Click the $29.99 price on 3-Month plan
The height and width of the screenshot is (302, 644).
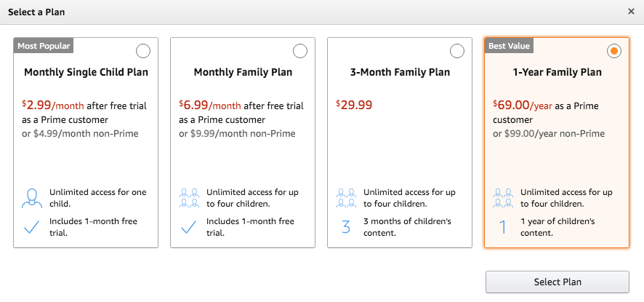[355, 105]
